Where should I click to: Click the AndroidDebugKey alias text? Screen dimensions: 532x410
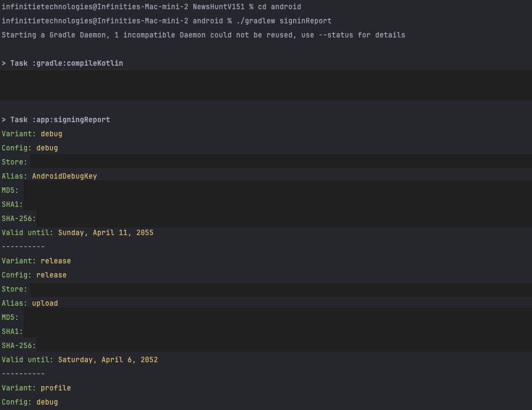pyautogui.click(x=64, y=176)
